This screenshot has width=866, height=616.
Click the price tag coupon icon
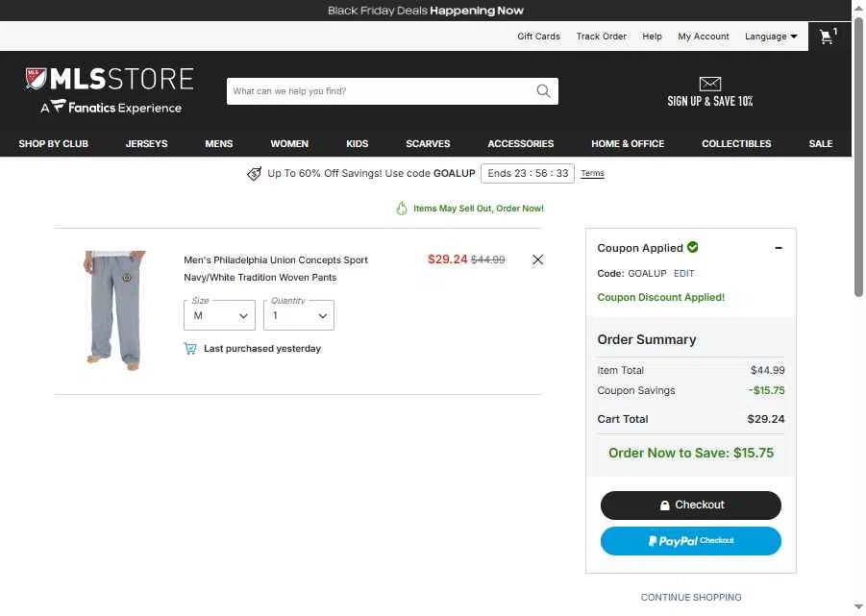click(254, 173)
